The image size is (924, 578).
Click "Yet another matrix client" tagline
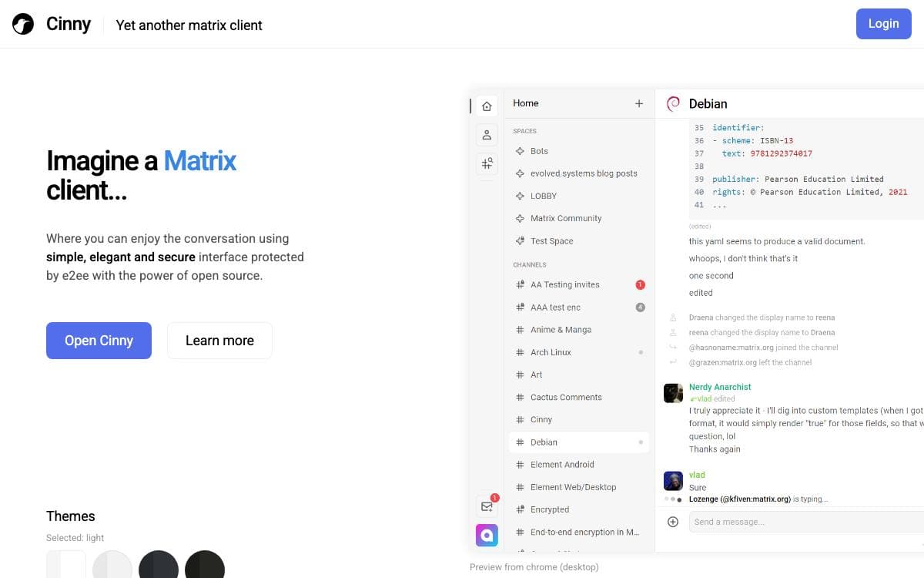(x=189, y=25)
